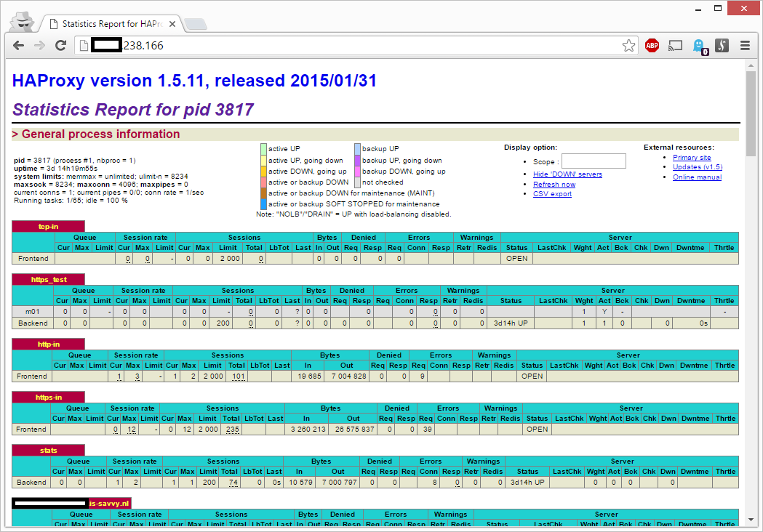Click the Cast screen icon
763x532 pixels.
[x=675, y=46]
